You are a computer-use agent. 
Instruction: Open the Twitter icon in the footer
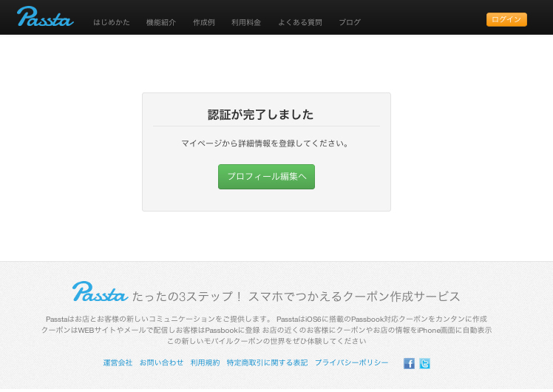pos(424,363)
